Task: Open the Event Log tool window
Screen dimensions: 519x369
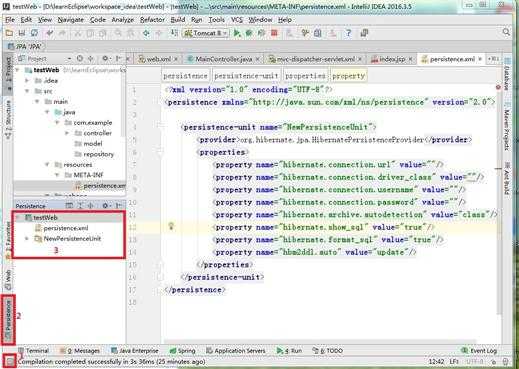Action: pos(479,350)
